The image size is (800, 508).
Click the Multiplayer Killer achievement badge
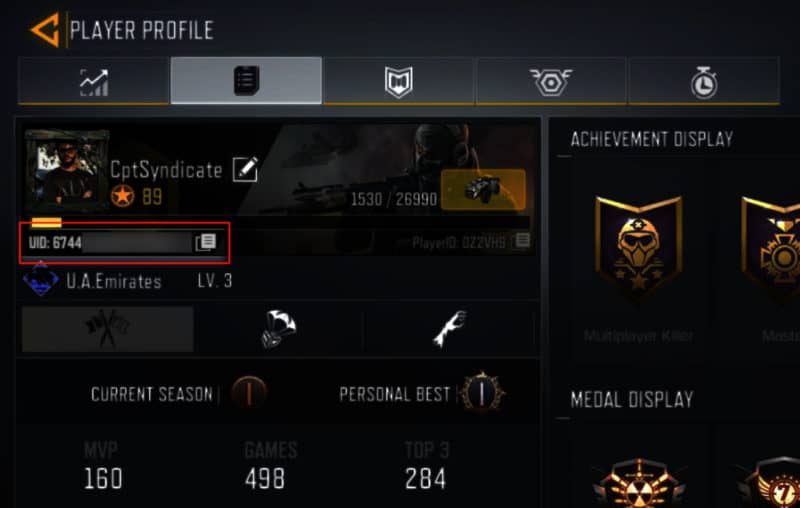pos(638,247)
